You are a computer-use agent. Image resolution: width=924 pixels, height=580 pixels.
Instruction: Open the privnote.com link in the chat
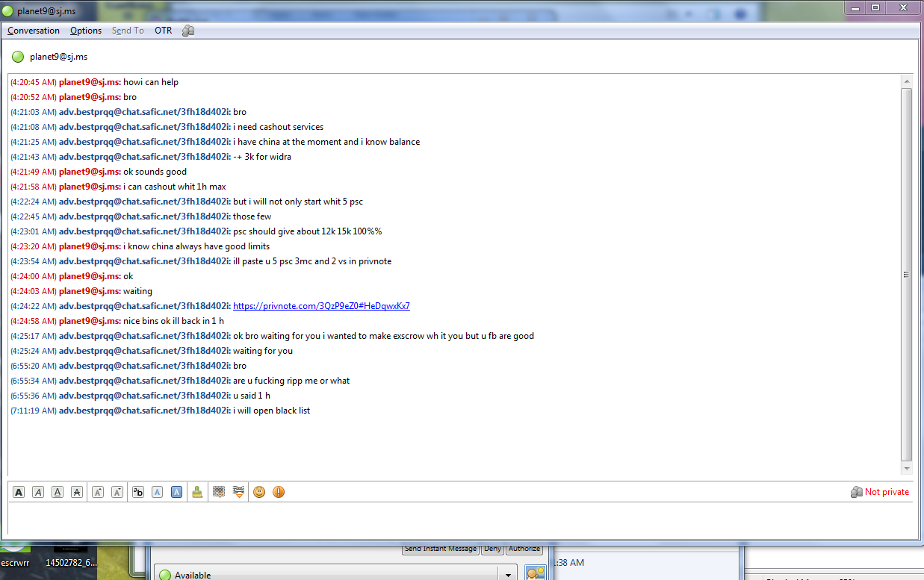[x=321, y=306]
